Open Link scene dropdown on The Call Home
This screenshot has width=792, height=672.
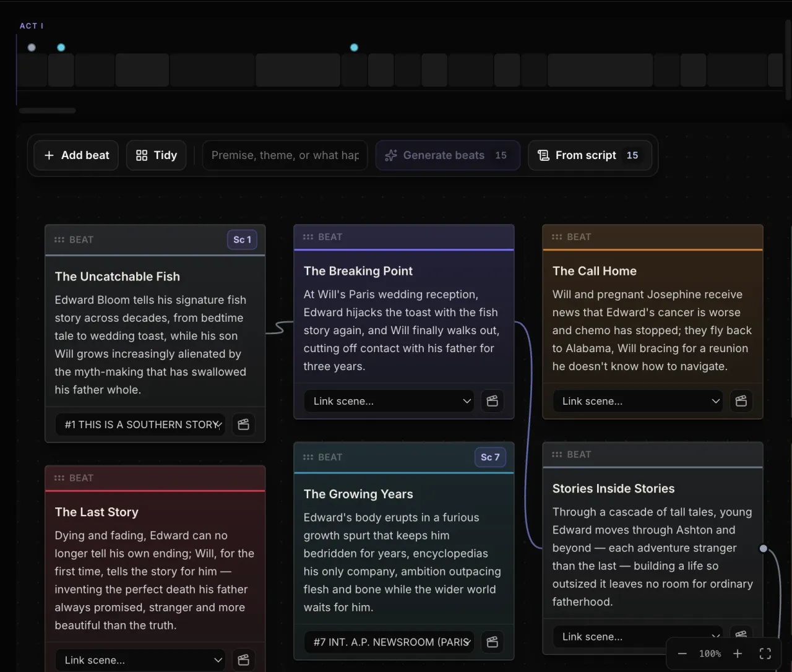(638, 401)
